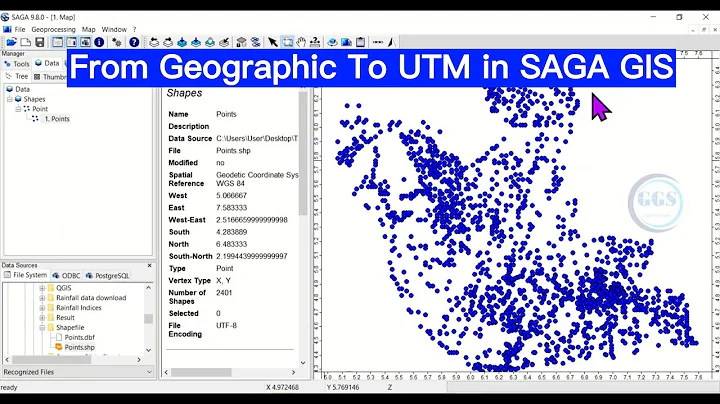Open the Window menu
Screen dimensions: 720x404
[114, 29]
